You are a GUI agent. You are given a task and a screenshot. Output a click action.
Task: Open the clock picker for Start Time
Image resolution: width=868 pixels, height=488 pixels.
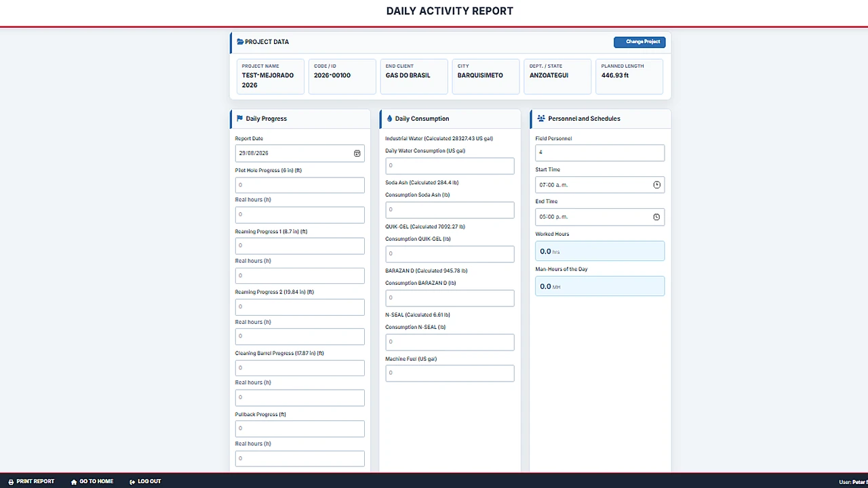coord(656,185)
